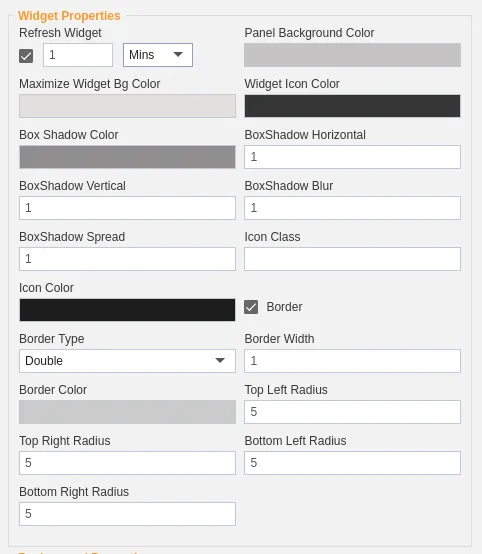Click the empty Icon Class field

352,259
